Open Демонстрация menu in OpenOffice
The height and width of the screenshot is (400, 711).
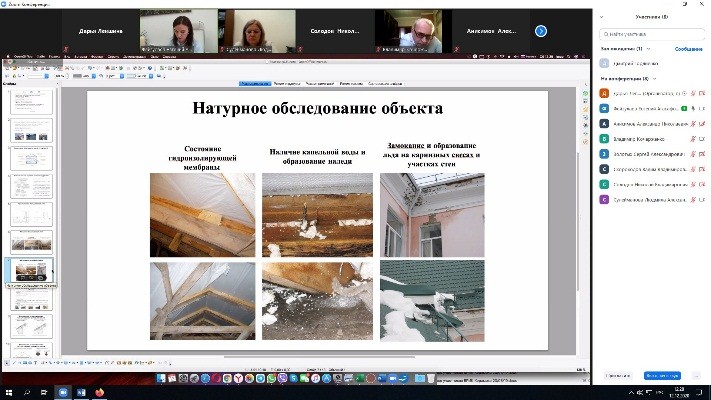[134, 57]
